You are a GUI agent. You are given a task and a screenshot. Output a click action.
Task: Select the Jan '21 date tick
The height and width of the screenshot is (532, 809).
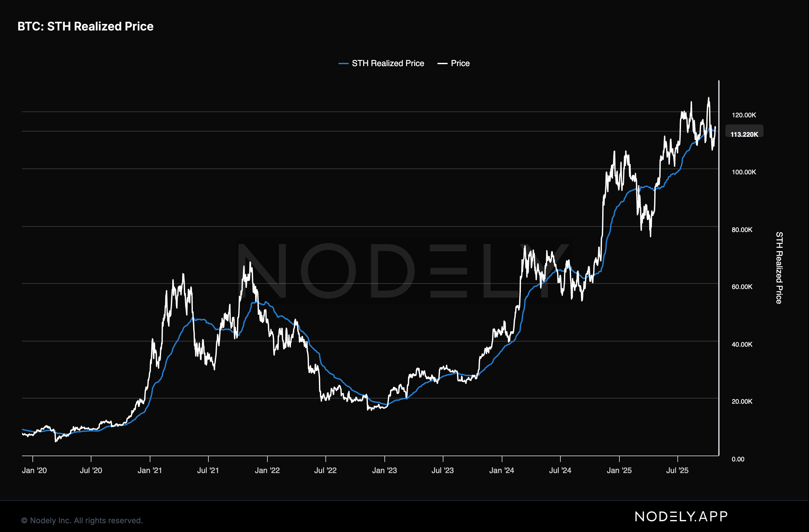pyautogui.click(x=149, y=470)
